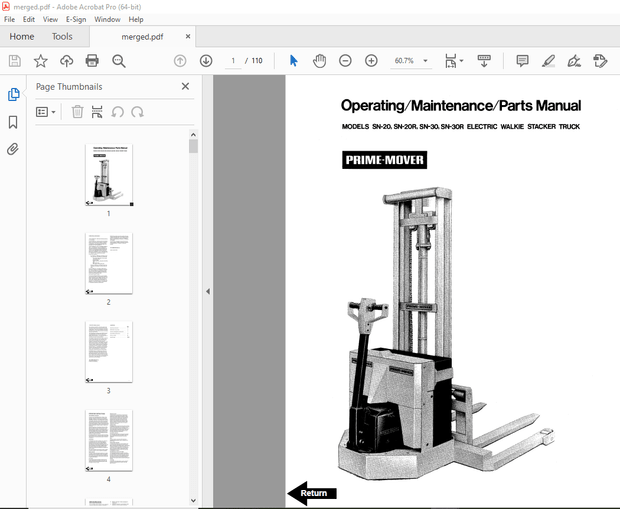Click the print pages thumbnail icon
Viewport: 620px width, 509px height.
[x=97, y=112]
